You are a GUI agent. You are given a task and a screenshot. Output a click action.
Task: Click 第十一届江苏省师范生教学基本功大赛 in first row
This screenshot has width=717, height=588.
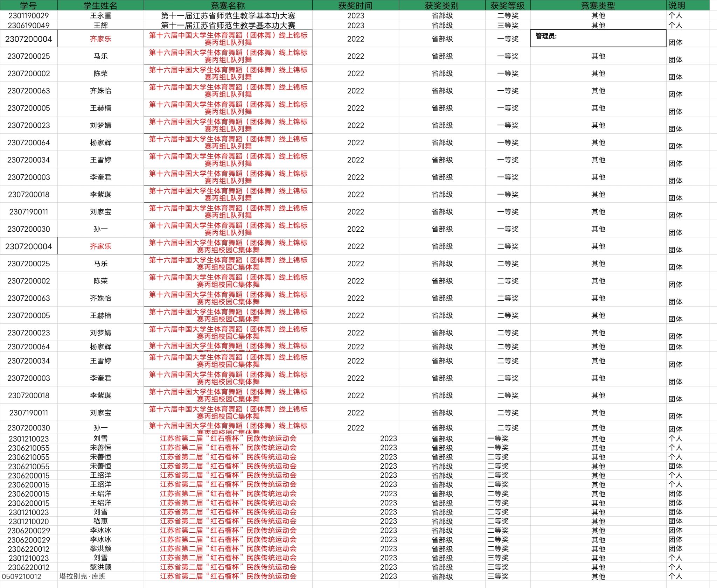(228, 15)
